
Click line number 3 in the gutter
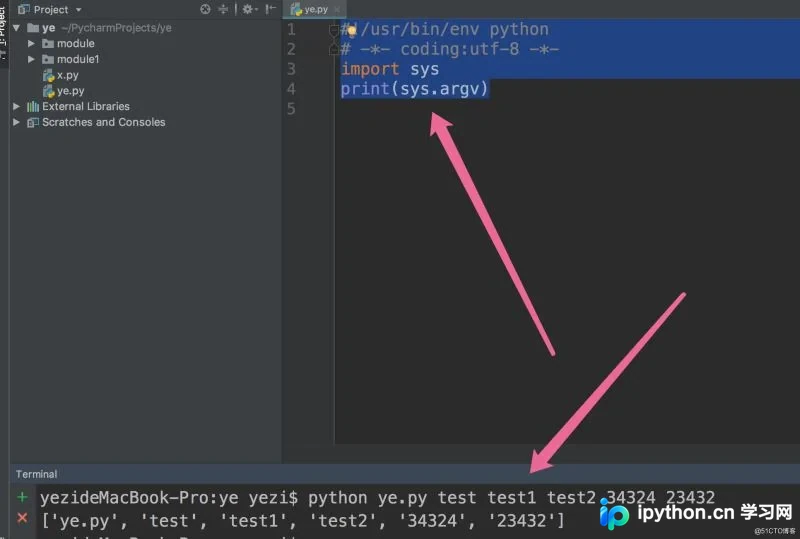(291, 69)
